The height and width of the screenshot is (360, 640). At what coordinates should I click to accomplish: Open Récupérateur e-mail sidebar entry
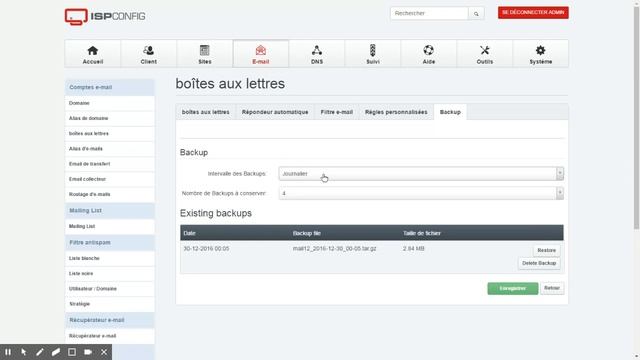(109, 336)
